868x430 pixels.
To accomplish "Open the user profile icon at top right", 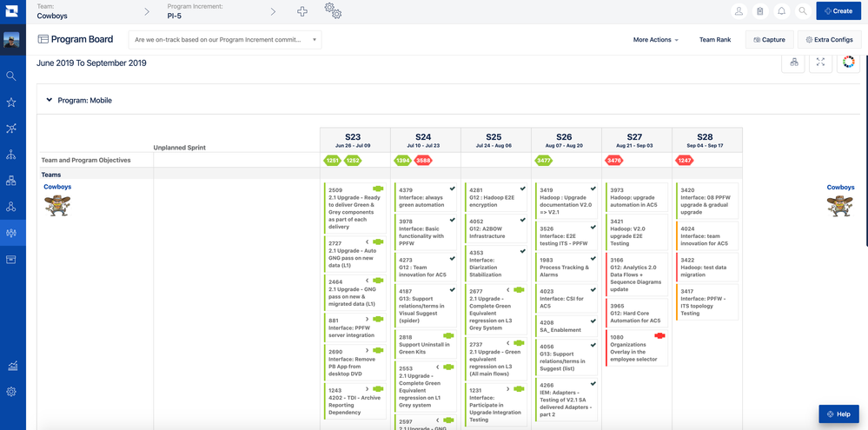I will pos(739,11).
